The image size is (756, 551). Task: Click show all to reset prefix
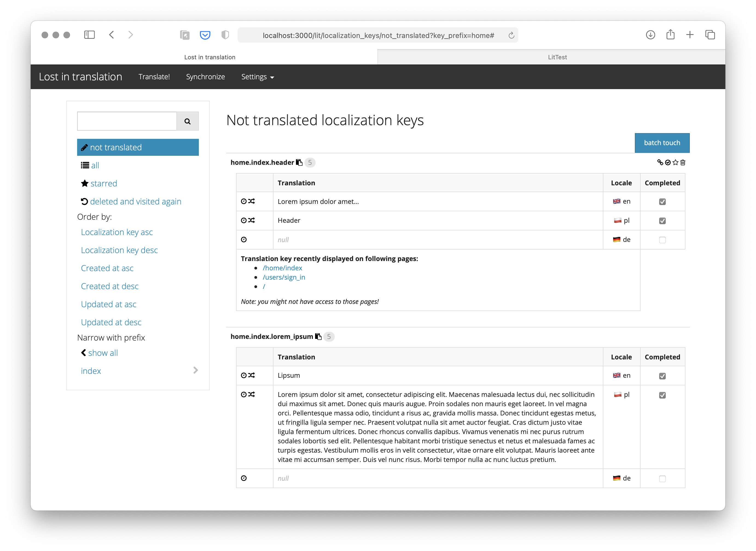point(103,353)
